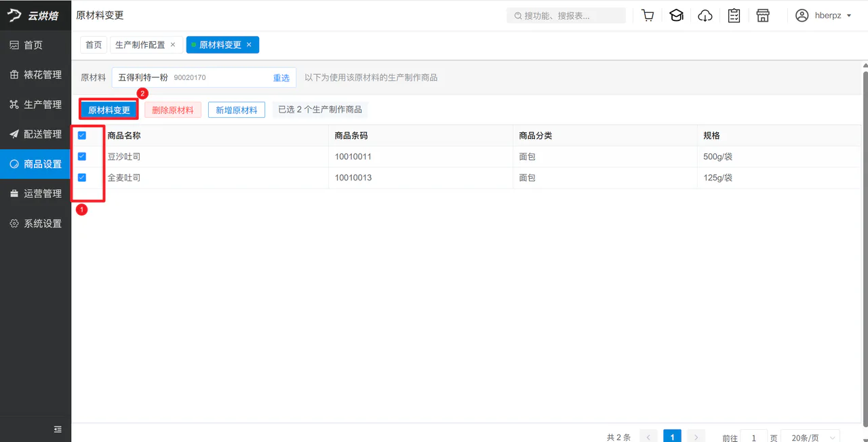
Task: Click the 云烘焙 logo
Action: [35, 16]
